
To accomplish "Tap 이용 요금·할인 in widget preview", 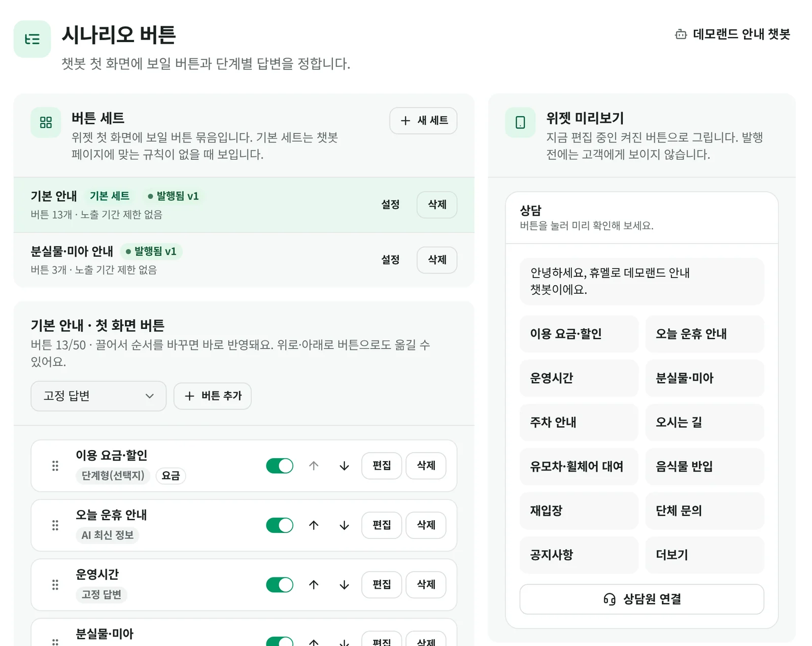I will 579,334.
